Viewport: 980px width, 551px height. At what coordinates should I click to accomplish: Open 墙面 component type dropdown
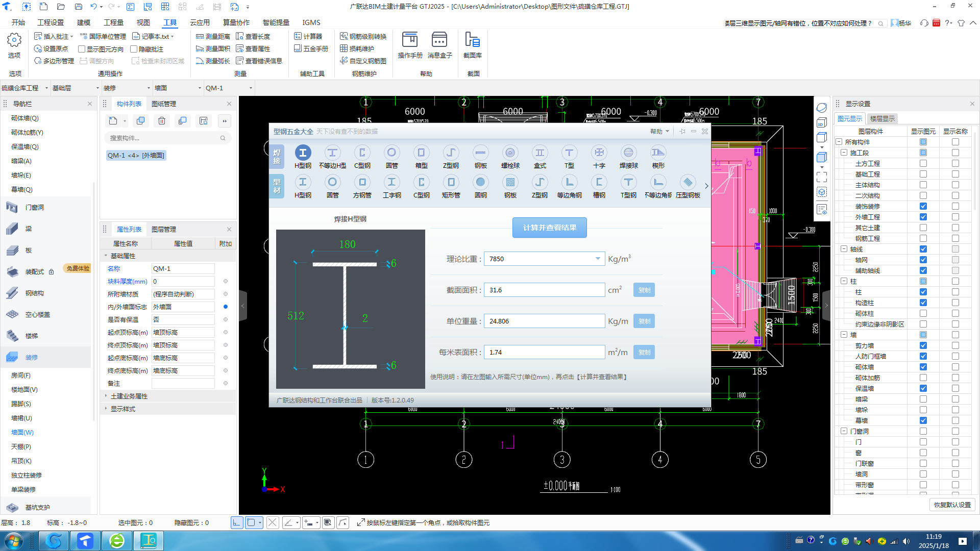point(178,88)
